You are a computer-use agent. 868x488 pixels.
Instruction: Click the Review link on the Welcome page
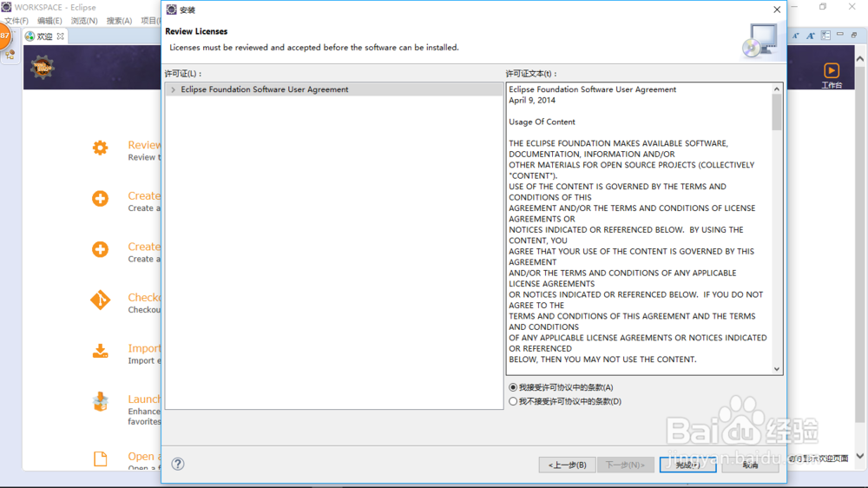144,144
